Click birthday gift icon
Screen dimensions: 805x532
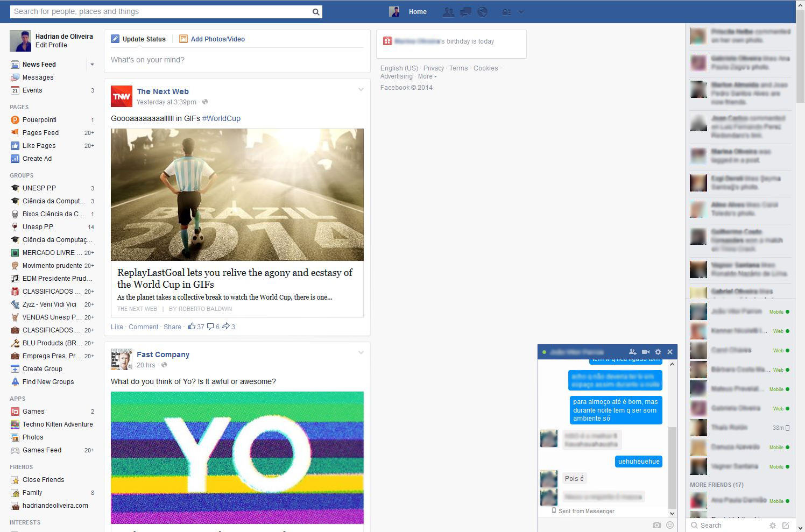pos(387,41)
